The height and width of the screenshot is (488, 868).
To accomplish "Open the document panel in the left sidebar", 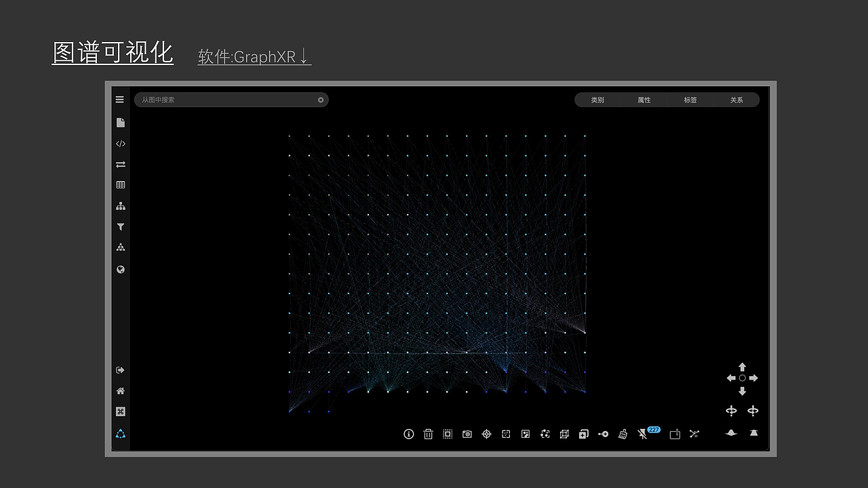I will [x=120, y=122].
